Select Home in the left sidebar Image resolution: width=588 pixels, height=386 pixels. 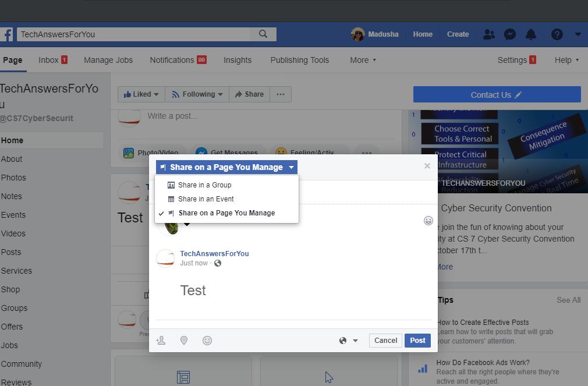click(x=52, y=140)
